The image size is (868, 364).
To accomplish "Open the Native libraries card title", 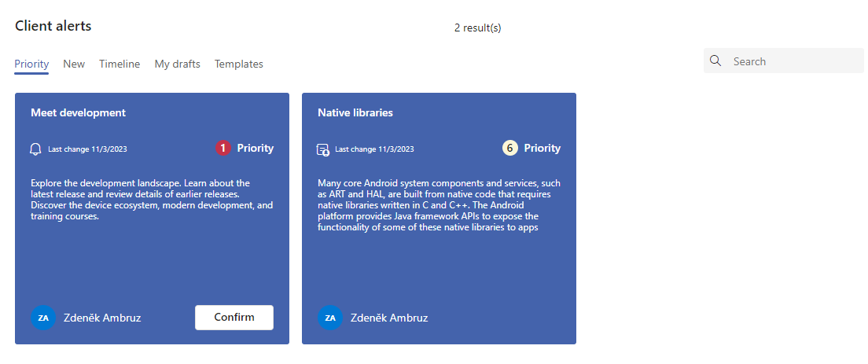I will tap(355, 112).
